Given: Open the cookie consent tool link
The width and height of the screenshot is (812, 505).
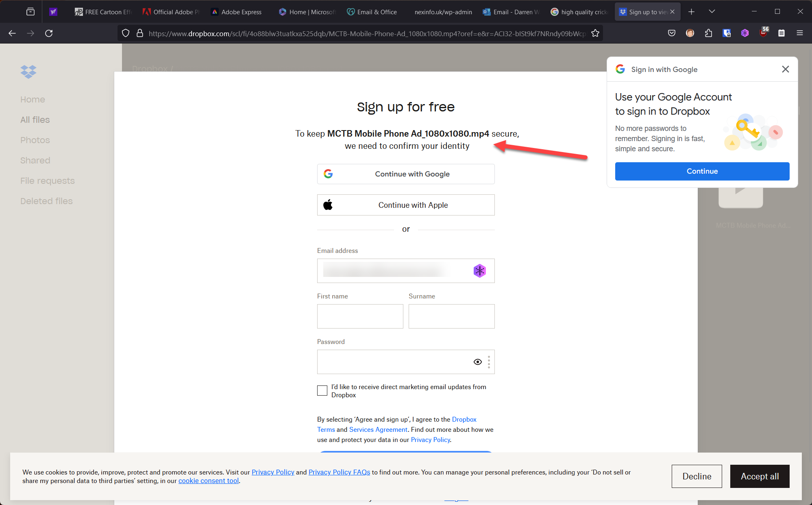Looking at the screenshot, I should 209,481.
